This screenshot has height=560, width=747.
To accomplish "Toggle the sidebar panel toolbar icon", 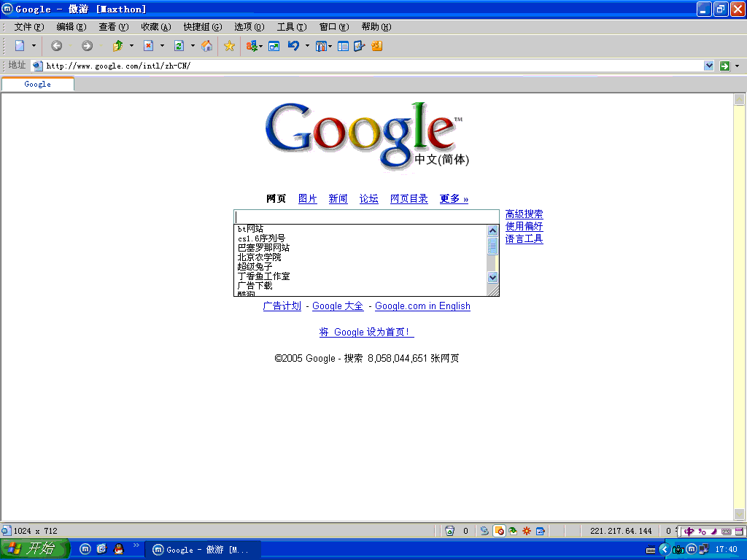I will pyautogui.click(x=343, y=46).
